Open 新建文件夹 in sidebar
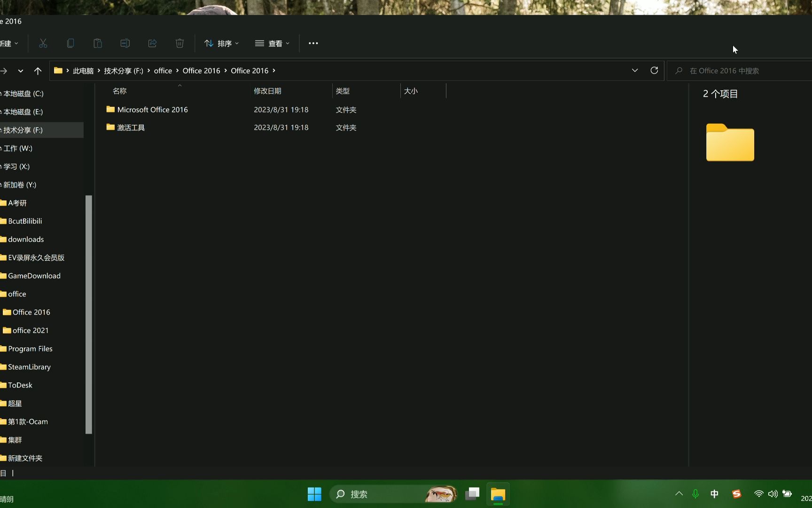 coord(25,458)
